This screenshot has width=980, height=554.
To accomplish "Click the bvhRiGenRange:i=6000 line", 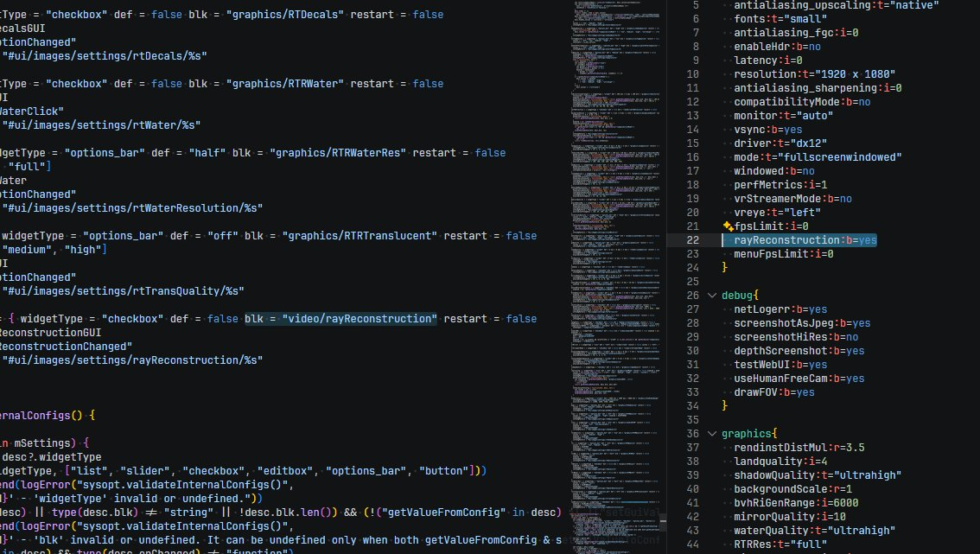I will tap(796, 503).
